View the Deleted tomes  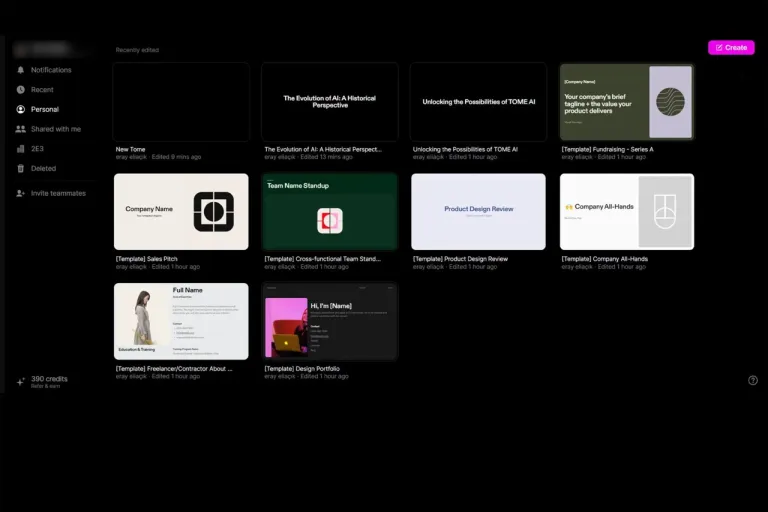43,169
